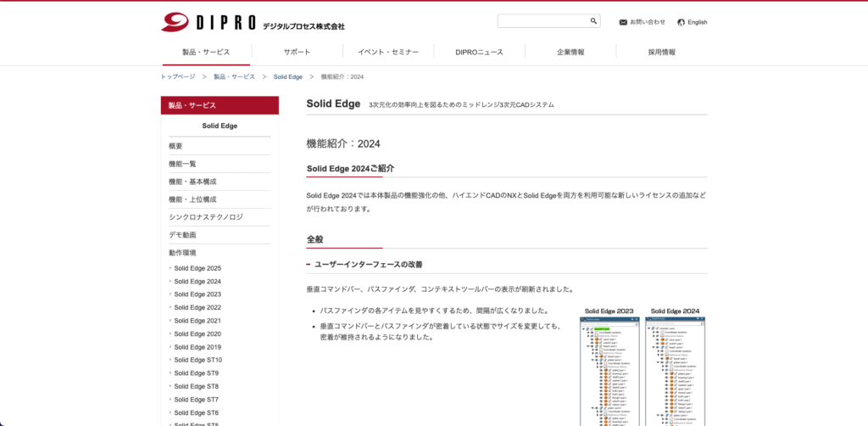The width and height of the screenshot is (868, 426).
Task: Open the サポート navigation tab
Action: 297,52
